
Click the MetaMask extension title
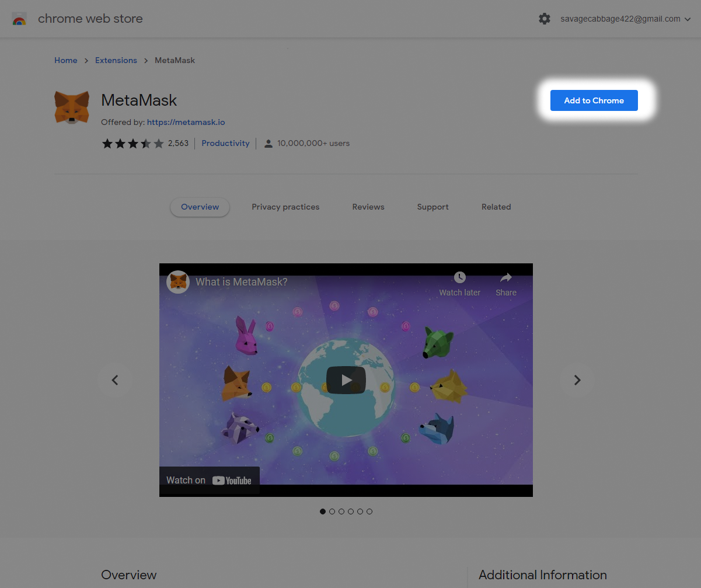(139, 100)
